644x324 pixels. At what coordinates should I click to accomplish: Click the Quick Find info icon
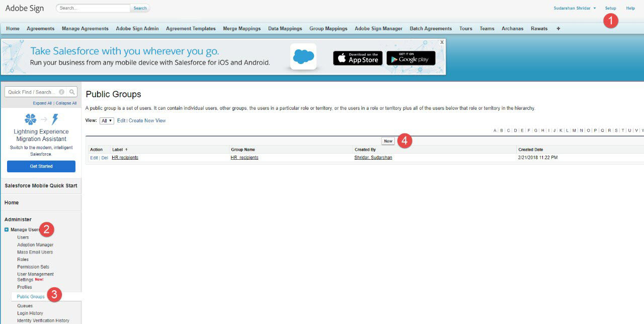tap(61, 92)
